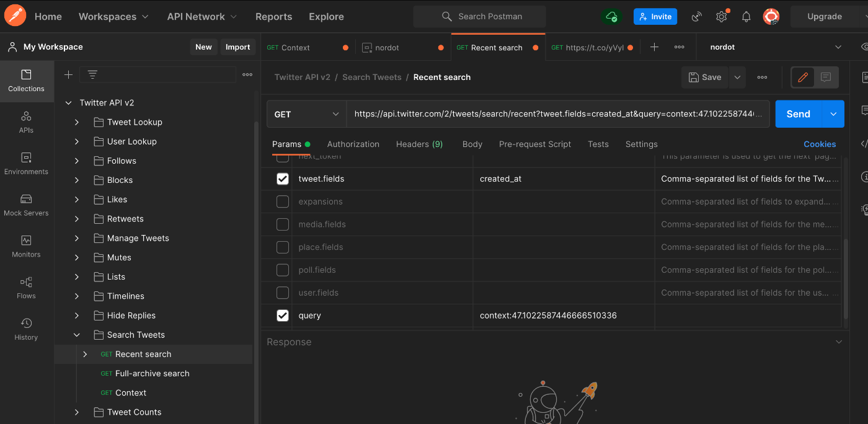Click the New button in workspace header
Image resolution: width=868 pixels, height=424 pixels.
click(x=203, y=47)
